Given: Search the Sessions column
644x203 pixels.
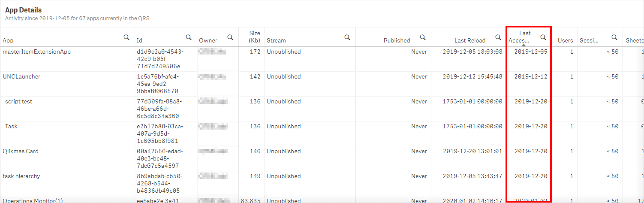Looking at the screenshot, I should pos(614,37).
